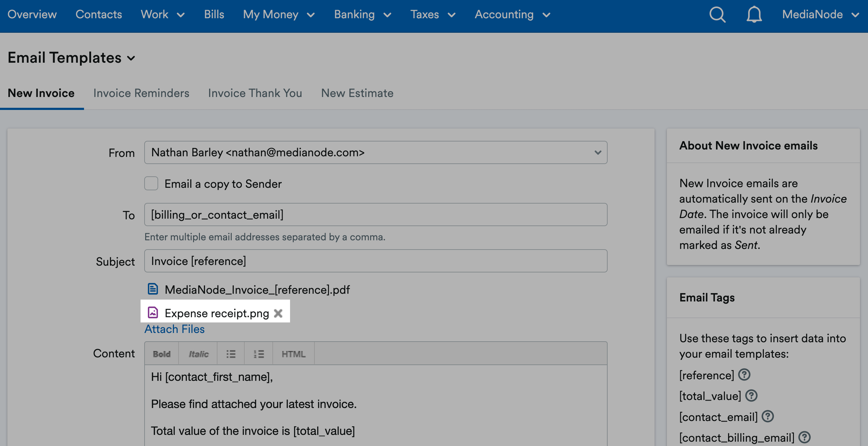Click Expense receipt.png file name
The height and width of the screenshot is (446, 868).
(x=217, y=313)
